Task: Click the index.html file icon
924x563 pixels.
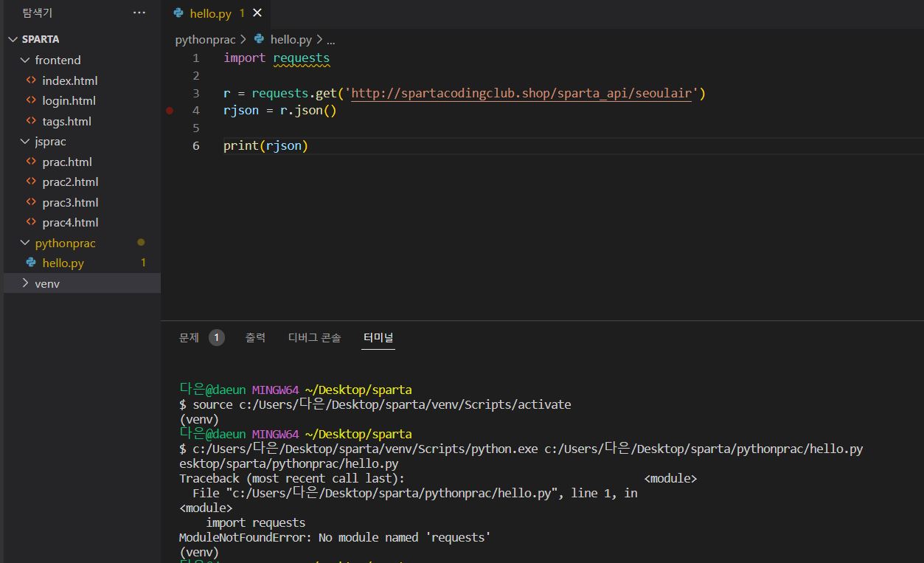Action: 31,80
